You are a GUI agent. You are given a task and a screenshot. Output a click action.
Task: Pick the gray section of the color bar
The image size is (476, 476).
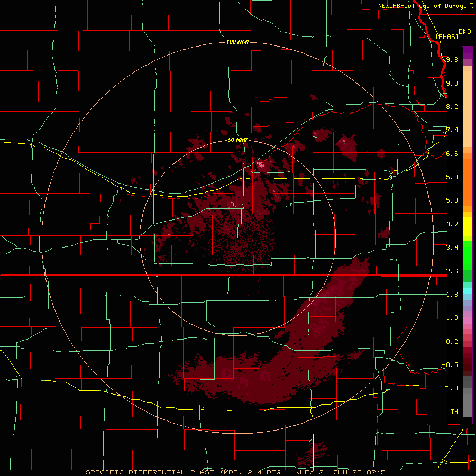pyautogui.click(x=467, y=397)
